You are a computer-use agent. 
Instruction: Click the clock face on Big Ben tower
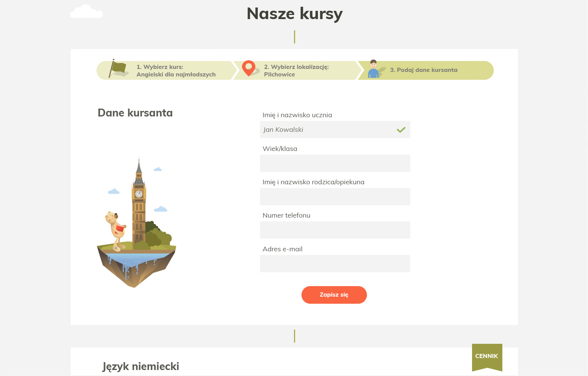(x=139, y=194)
